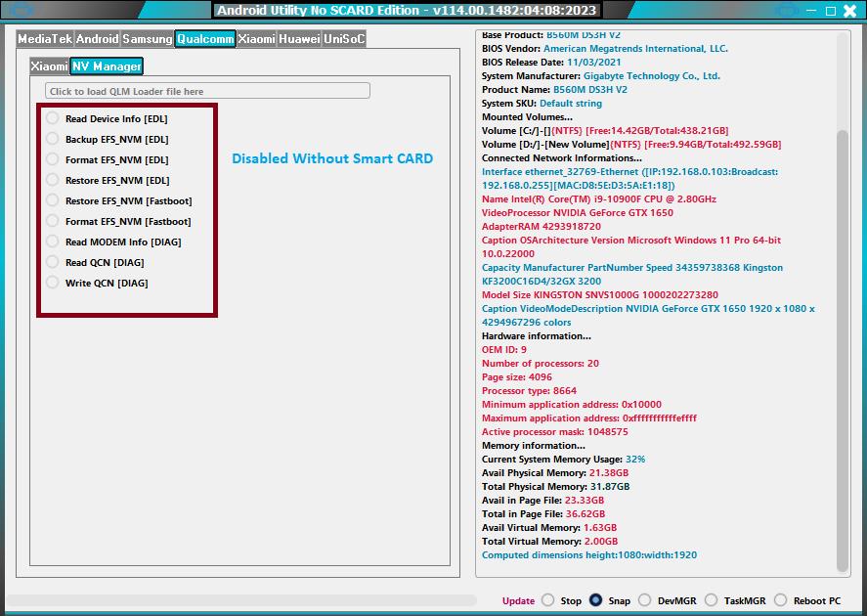Click the 'Volume [C:/]' NTFS line
Screen dimensions: 867x616
pos(605,130)
